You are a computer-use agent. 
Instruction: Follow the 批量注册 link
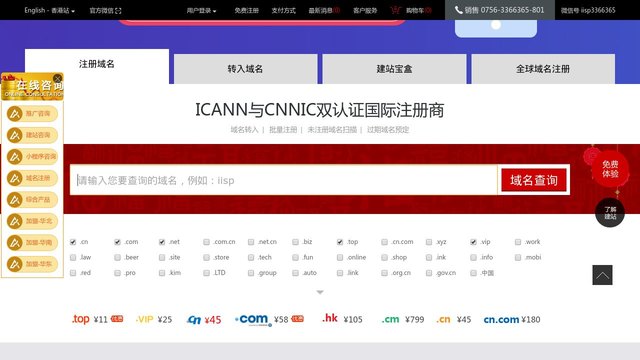pos(283,130)
